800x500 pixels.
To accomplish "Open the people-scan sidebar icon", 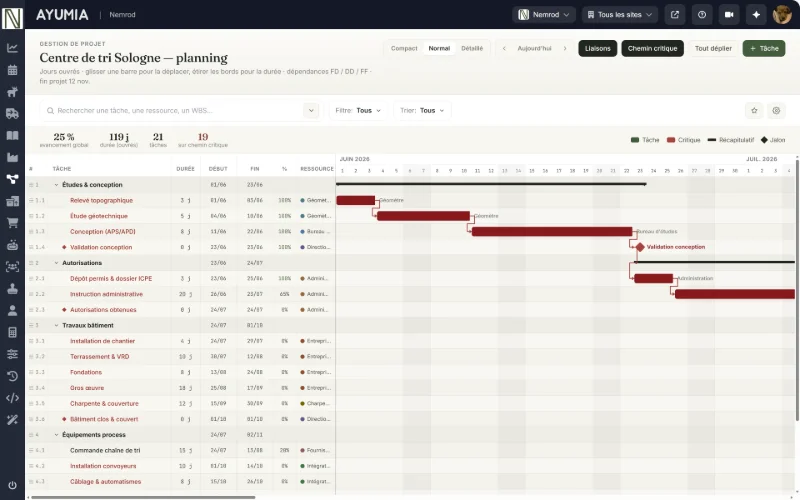I will click(x=12, y=266).
